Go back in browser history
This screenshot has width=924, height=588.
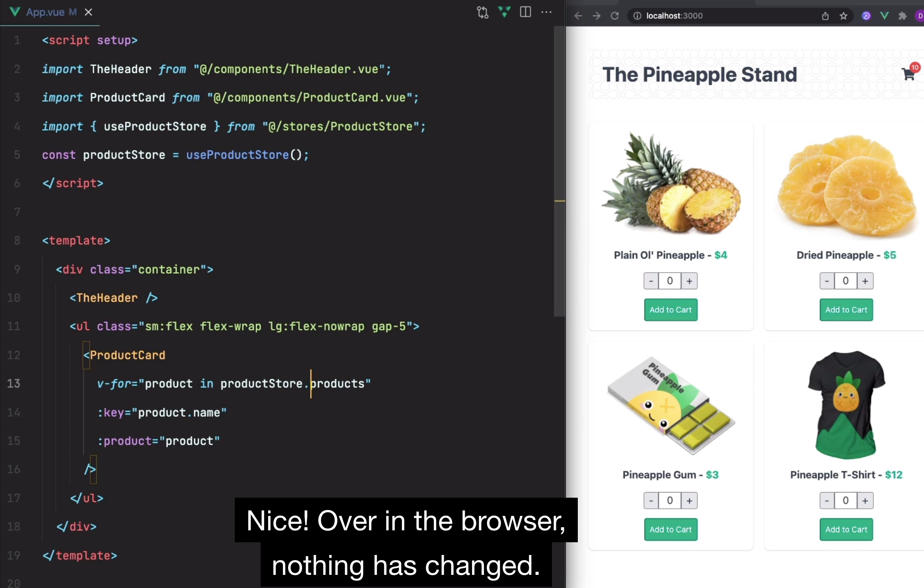tap(578, 16)
